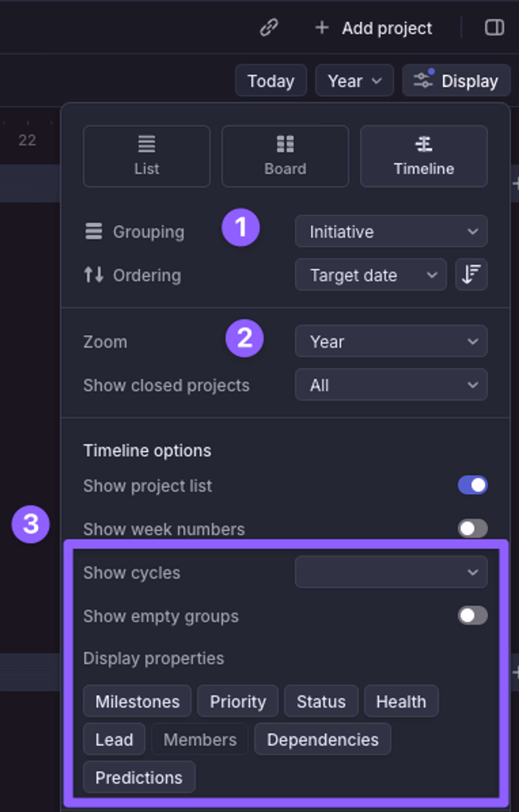Image resolution: width=519 pixels, height=812 pixels.
Task: Open Display settings via the sliders icon
Action: (x=423, y=80)
